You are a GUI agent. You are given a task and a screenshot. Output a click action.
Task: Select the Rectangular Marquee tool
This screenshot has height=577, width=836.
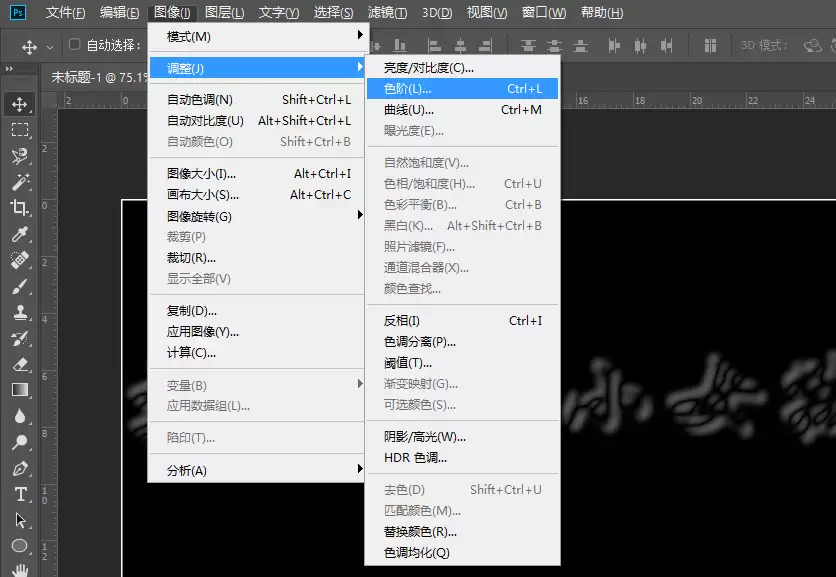click(x=20, y=130)
